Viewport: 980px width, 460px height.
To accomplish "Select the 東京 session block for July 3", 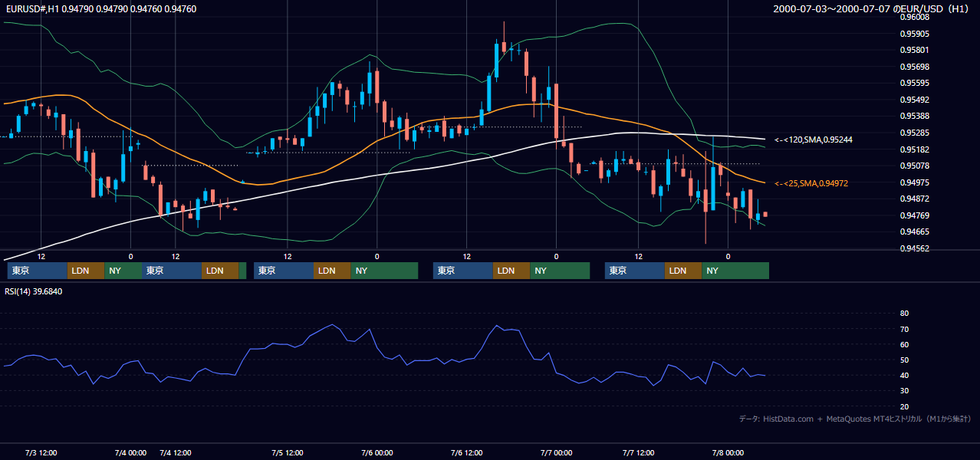I will [x=38, y=271].
